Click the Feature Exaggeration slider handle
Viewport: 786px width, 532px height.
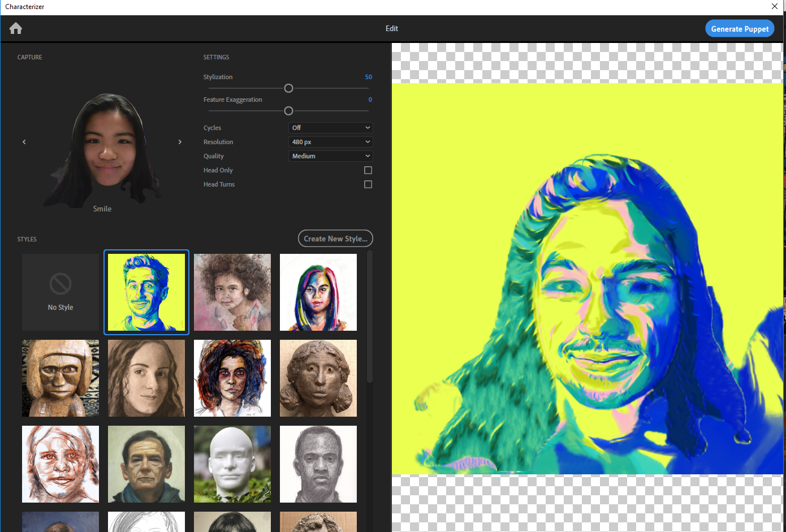click(x=288, y=111)
